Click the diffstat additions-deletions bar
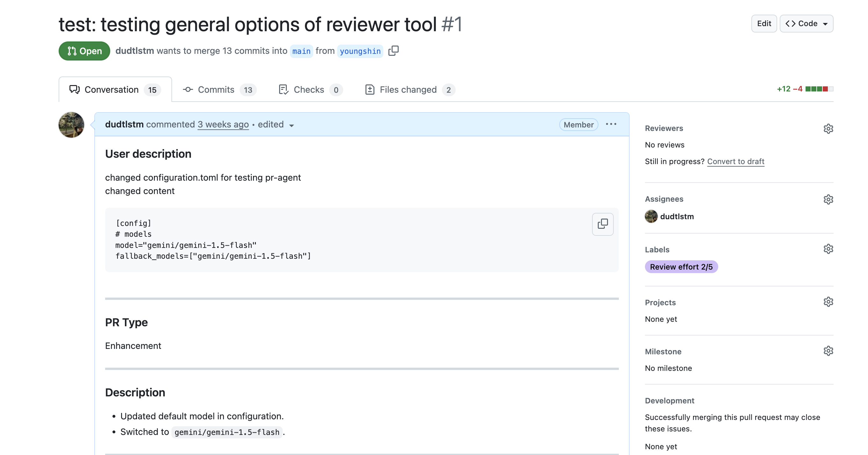 (x=819, y=89)
